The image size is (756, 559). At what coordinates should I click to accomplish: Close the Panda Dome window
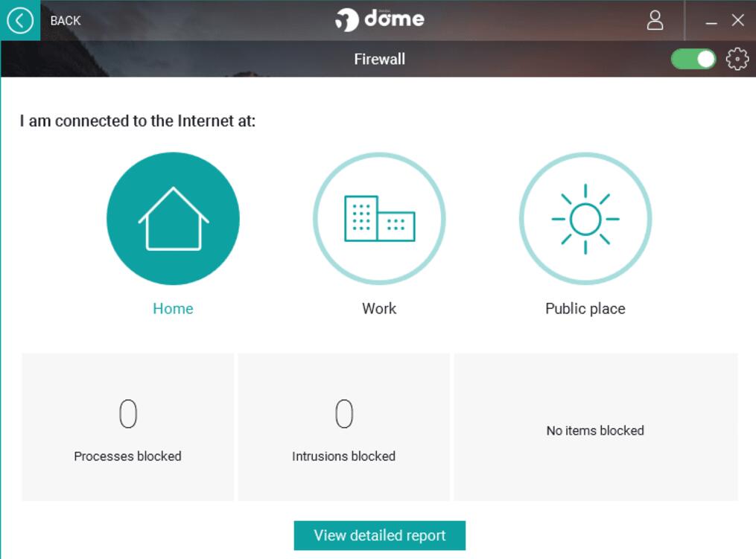(x=737, y=20)
